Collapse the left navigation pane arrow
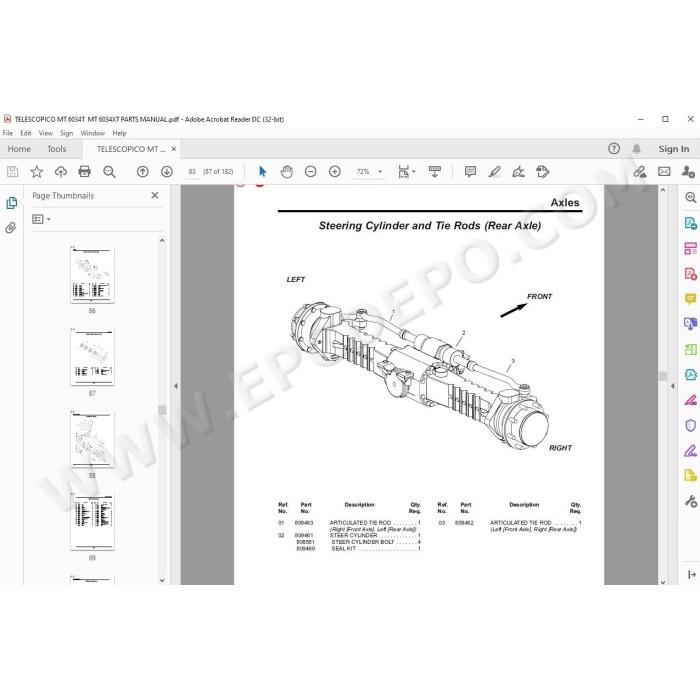700x700 pixels. 176,386
